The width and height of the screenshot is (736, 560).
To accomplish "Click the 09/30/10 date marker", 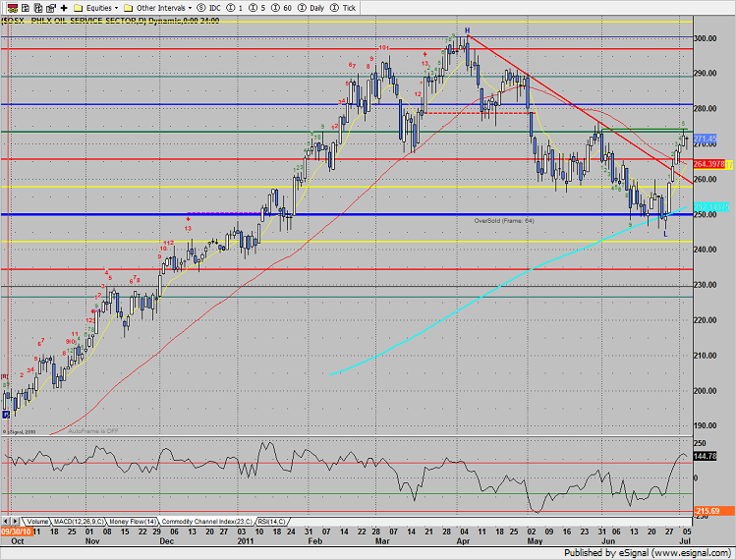I will [x=16, y=532].
